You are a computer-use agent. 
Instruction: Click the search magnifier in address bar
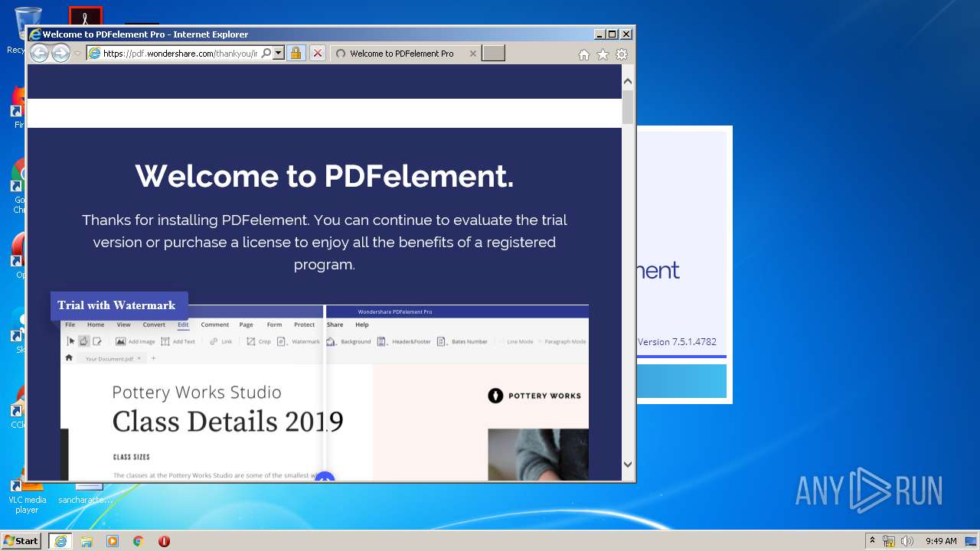tap(266, 53)
